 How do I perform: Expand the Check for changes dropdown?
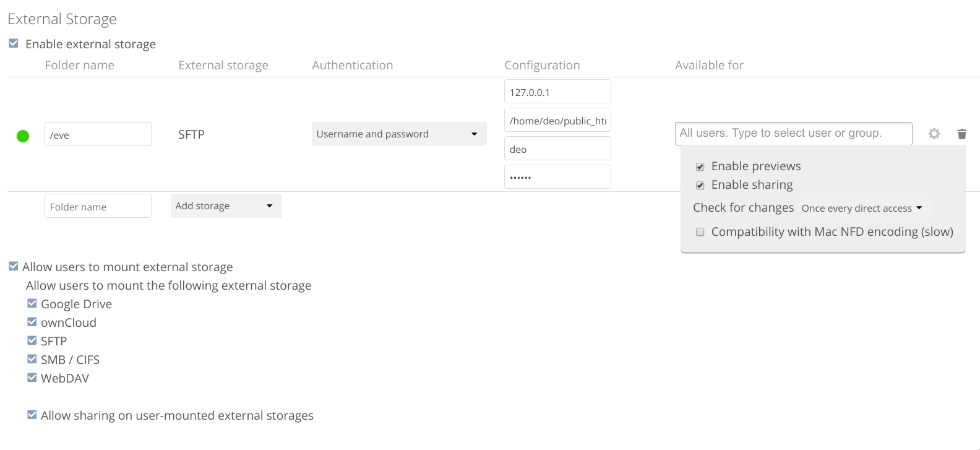coord(862,209)
